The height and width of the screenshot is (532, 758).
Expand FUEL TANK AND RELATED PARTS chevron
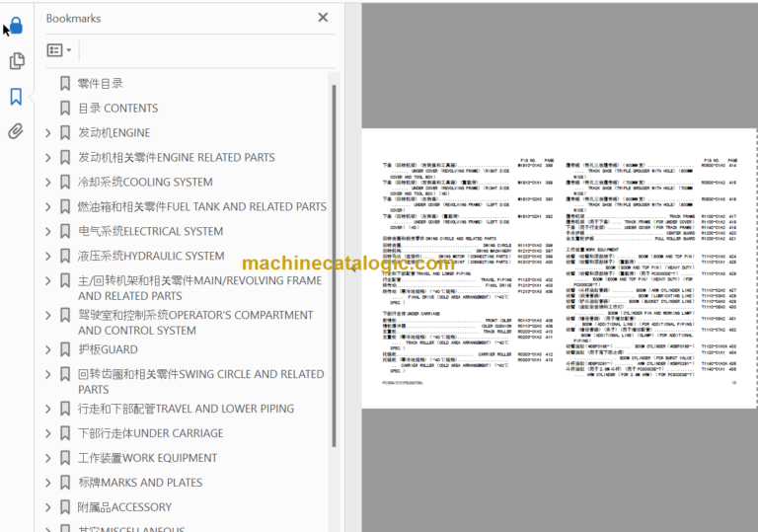[47, 206]
